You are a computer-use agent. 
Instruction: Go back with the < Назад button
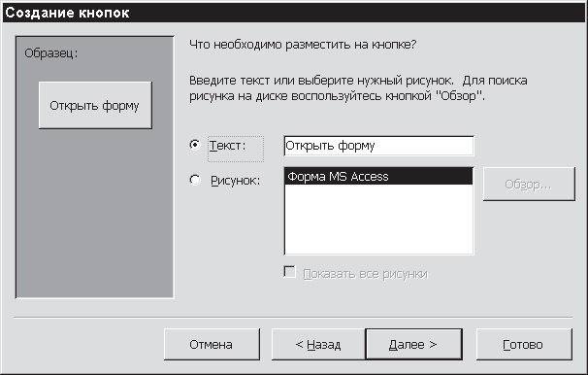318,344
